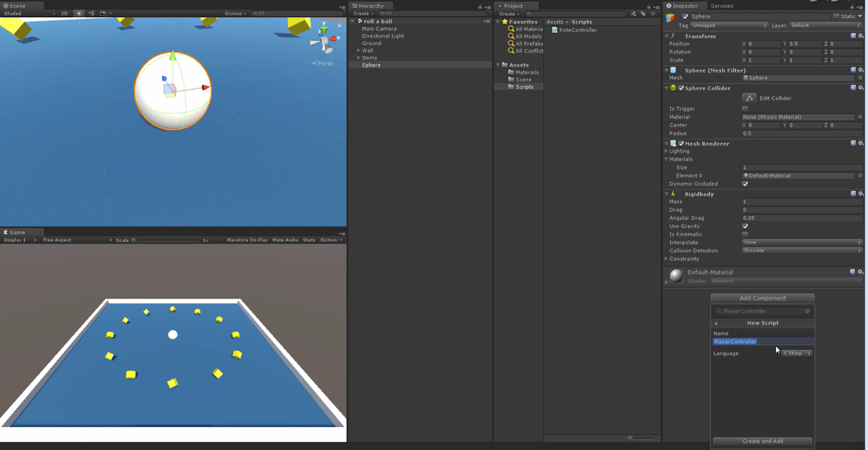Open the Rigidbody component gear menu
The height and width of the screenshot is (450, 868).
[860, 194]
